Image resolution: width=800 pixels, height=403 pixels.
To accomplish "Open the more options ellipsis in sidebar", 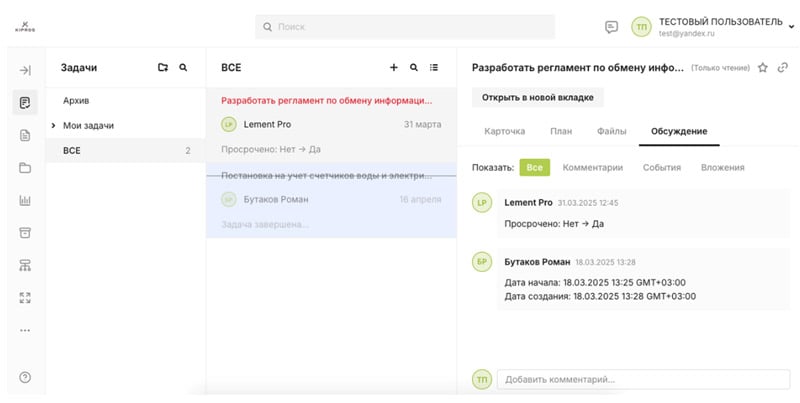I will [25, 331].
